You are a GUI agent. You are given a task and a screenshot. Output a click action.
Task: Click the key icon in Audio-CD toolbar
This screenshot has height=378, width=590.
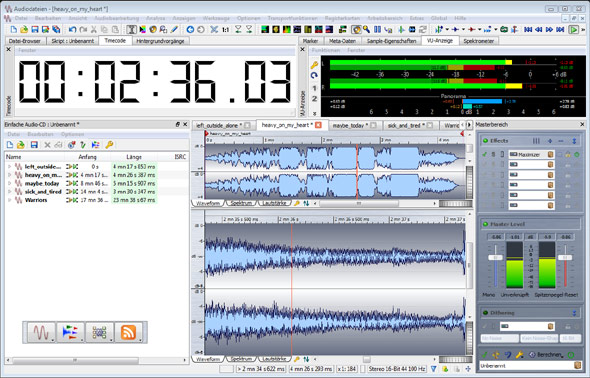coord(109,145)
